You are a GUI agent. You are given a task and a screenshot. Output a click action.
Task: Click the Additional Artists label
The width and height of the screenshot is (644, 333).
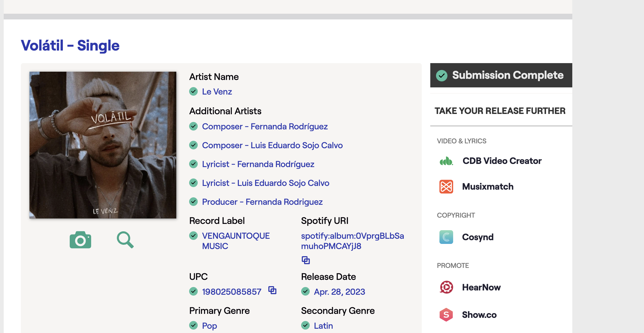(225, 111)
